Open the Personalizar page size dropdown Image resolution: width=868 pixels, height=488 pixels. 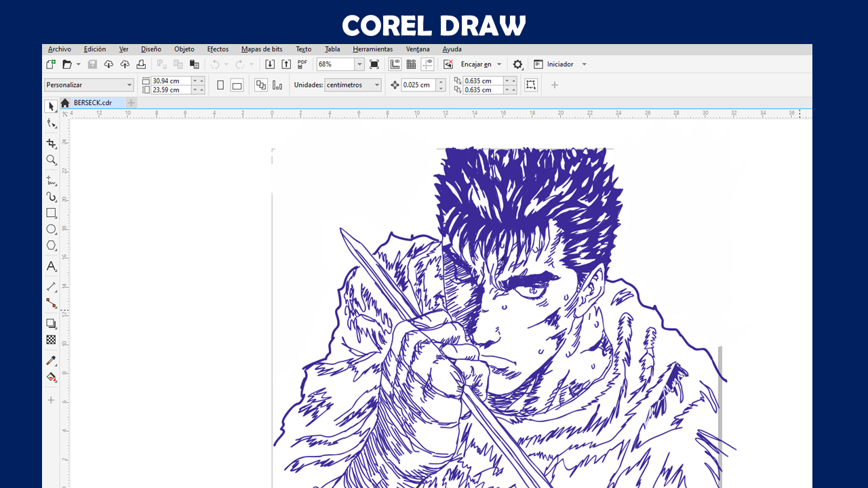tap(129, 85)
